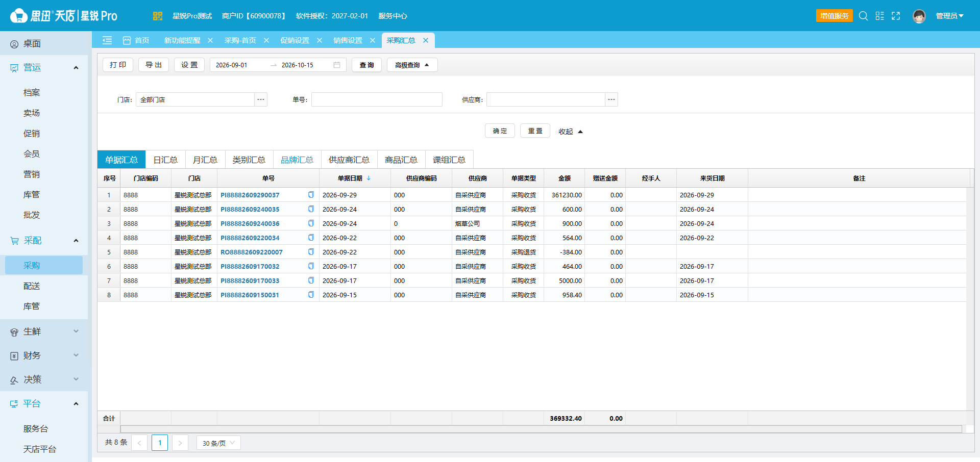Click the 导出 button

click(x=154, y=65)
